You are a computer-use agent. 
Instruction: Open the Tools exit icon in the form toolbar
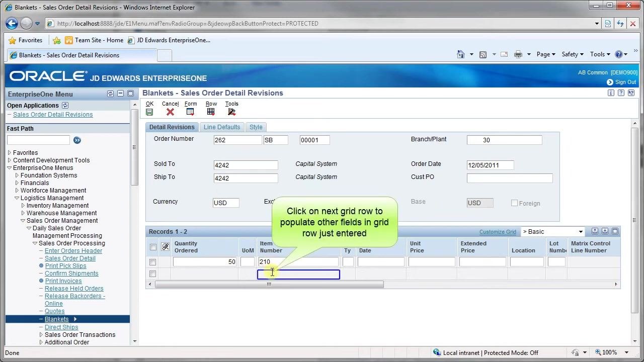pyautogui.click(x=231, y=112)
